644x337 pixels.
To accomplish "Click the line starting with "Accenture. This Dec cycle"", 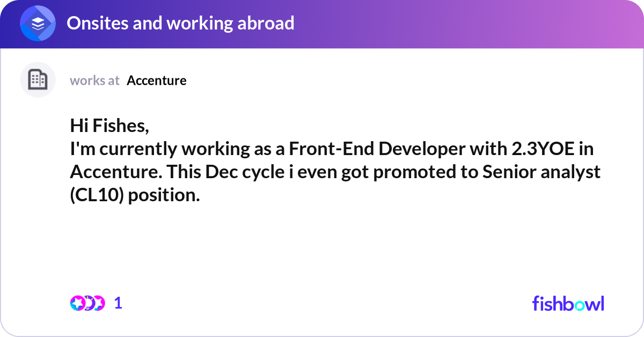I will pos(335,172).
